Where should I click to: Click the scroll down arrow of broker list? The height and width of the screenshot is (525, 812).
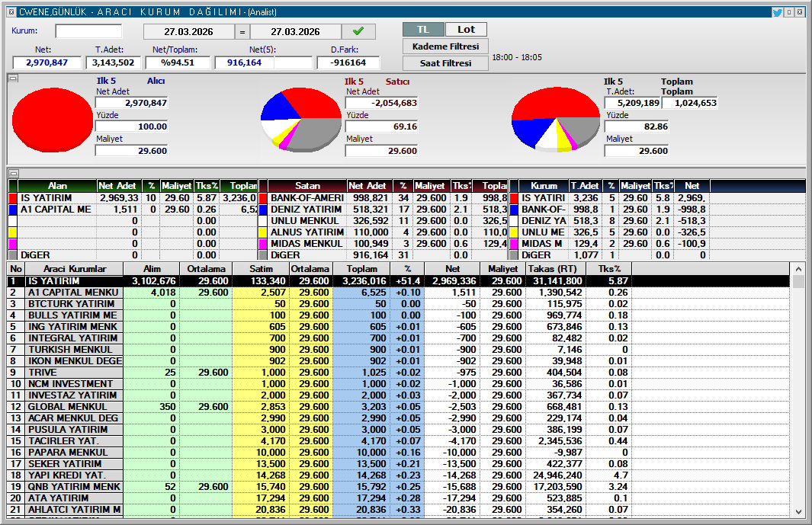click(x=798, y=511)
